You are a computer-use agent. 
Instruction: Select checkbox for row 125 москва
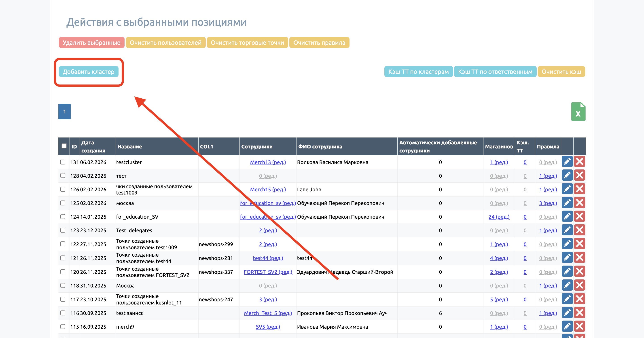pos(63,203)
